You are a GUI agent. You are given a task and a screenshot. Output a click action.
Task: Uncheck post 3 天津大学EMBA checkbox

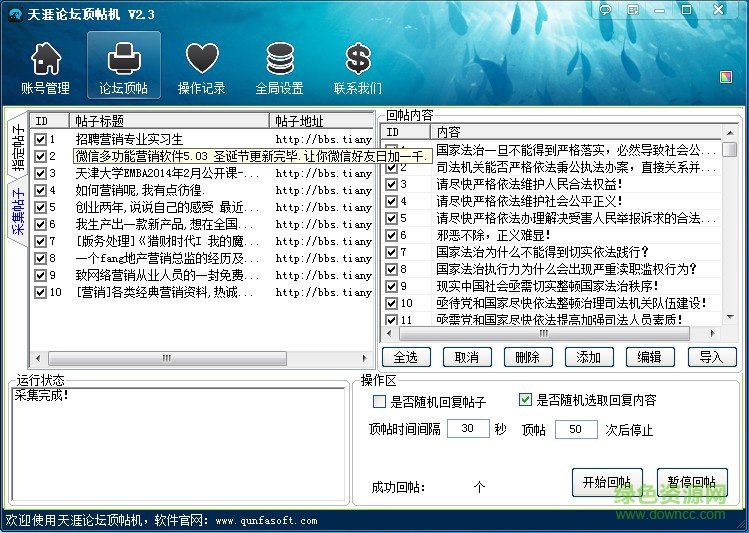pos(40,173)
